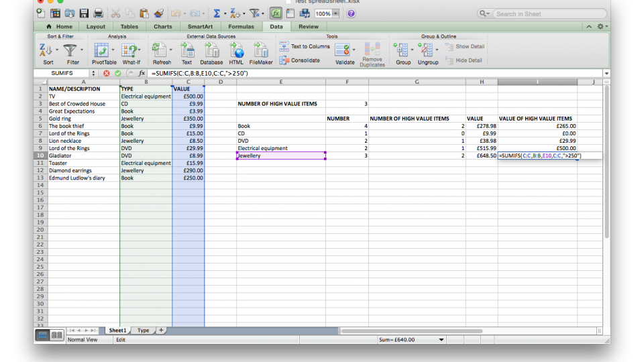
Task: Select the Format Painter brush icon
Action: click(158, 13)
